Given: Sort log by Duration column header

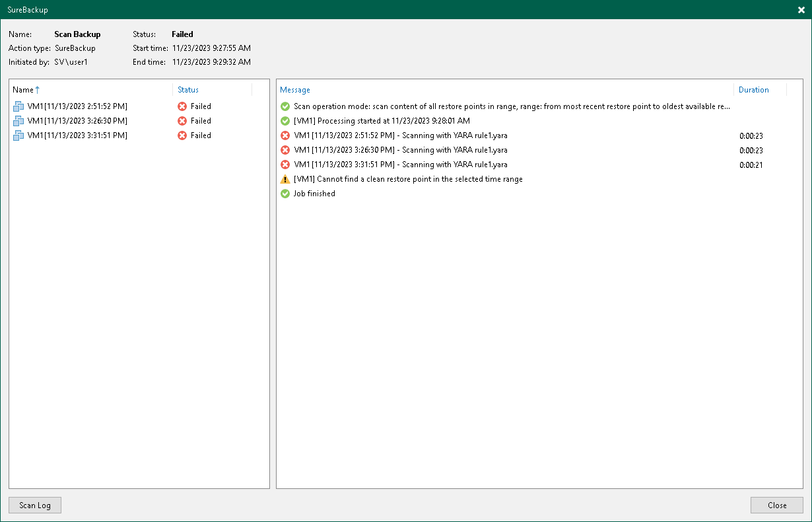Looking at the screenshot, I should (x=753, y=90).
